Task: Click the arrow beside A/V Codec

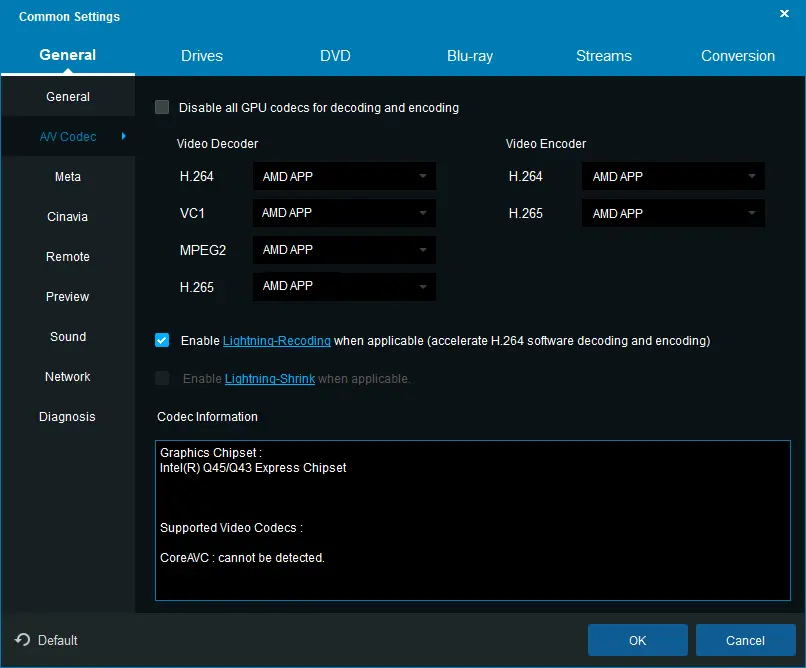Action: [x=124, y=136]
